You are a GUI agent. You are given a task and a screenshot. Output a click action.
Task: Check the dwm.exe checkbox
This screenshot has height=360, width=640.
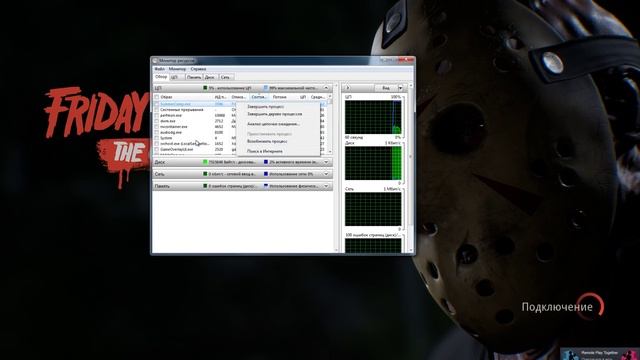tap(157, 121)
